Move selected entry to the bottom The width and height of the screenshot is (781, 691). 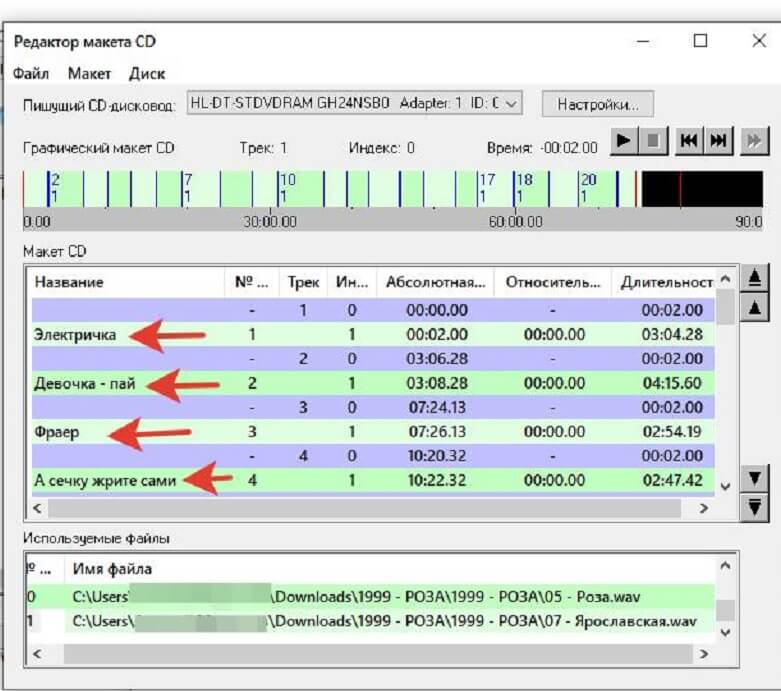[755, 508]
